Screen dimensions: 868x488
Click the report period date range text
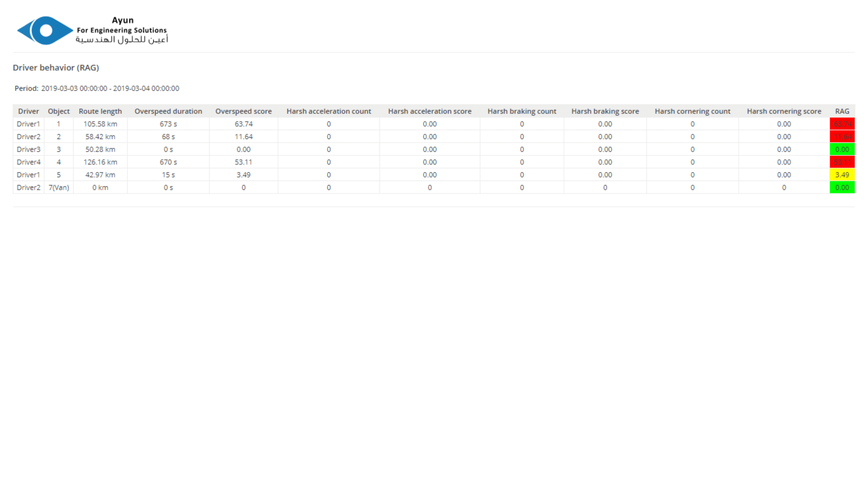(110, 88)
